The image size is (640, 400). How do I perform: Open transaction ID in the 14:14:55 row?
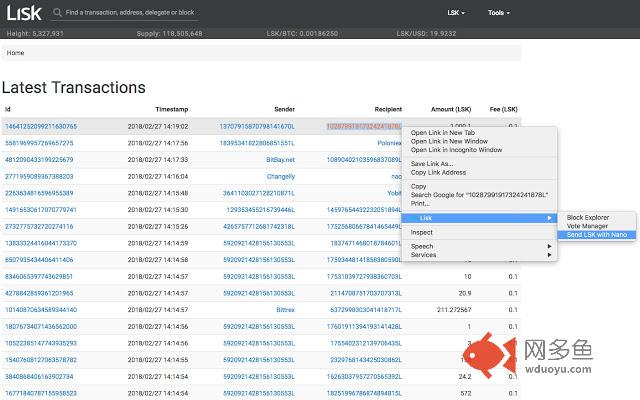(x=41, y=360)
